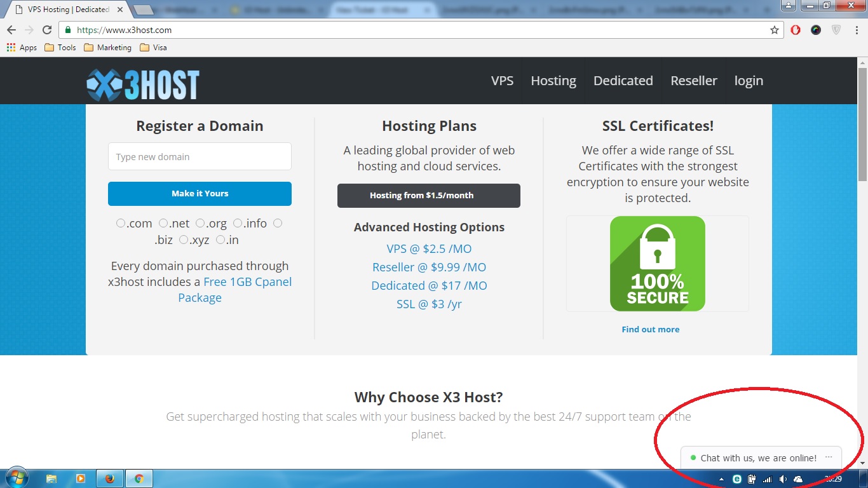Image resolution: width=868 pixels, height=488 pixels.
Task: Click the scrollbar down arrow
Action: (x=862, y=464)
